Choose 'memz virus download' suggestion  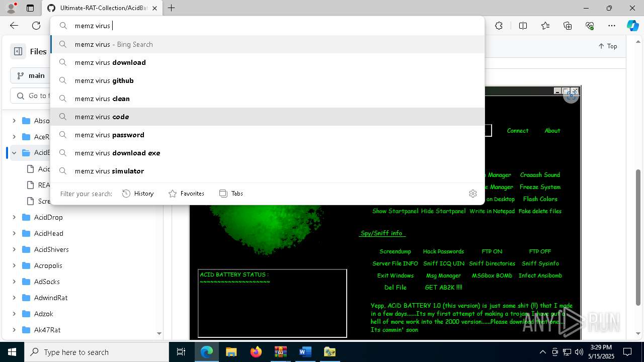[x=267, y=62]
